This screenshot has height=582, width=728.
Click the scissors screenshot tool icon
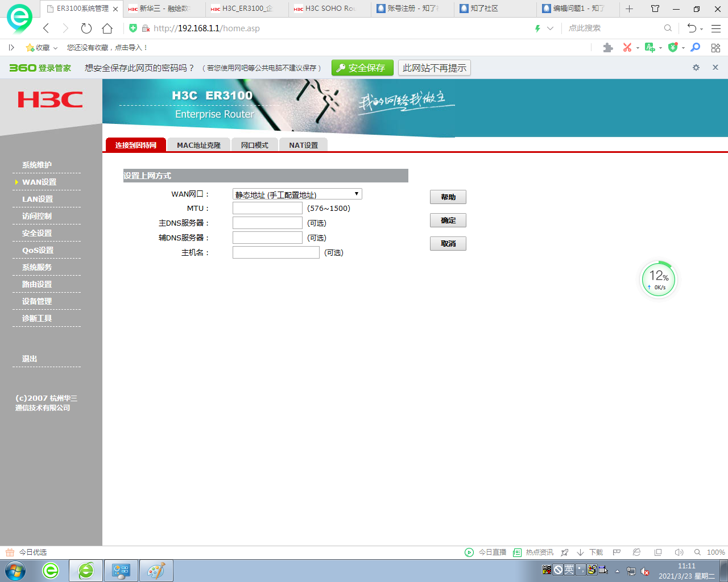627,48
